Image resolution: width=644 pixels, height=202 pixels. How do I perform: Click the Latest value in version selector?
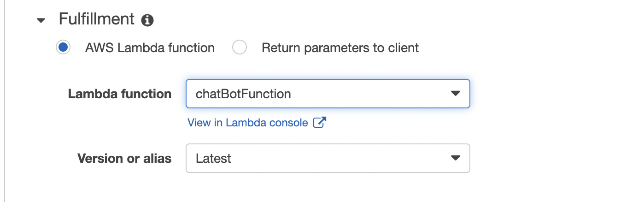pos(213,159)
